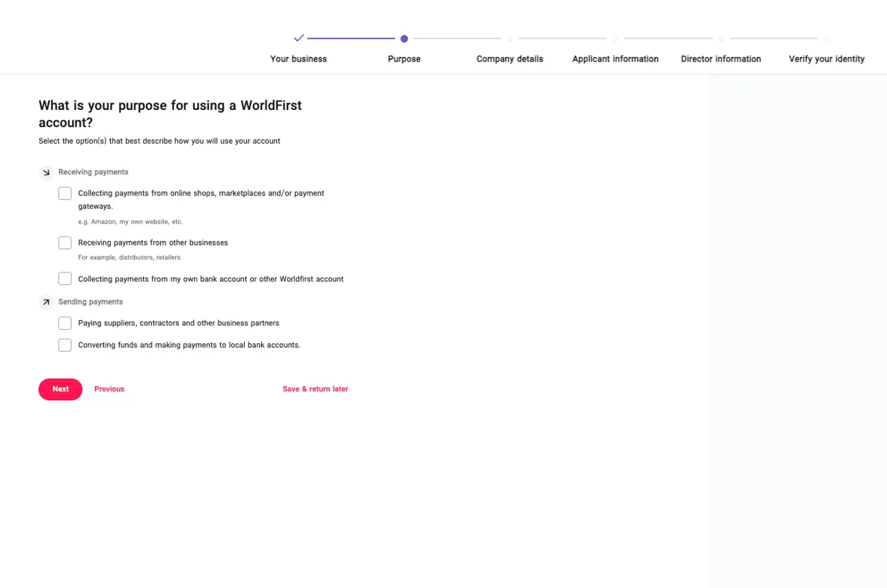Click the Receiving payments arrow icon
The width and height of the screenshot is (887, 588).
(x=46, y=173)
